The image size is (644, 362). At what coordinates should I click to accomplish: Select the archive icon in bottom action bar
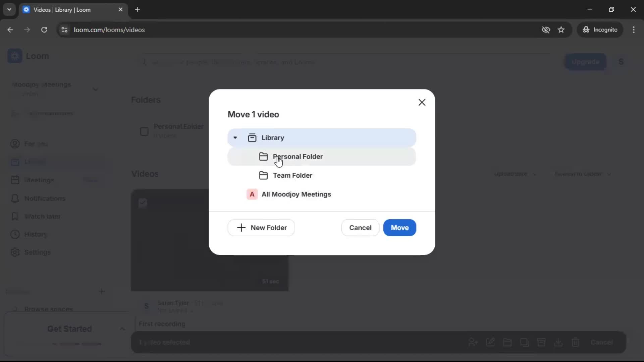pos(541,342)
